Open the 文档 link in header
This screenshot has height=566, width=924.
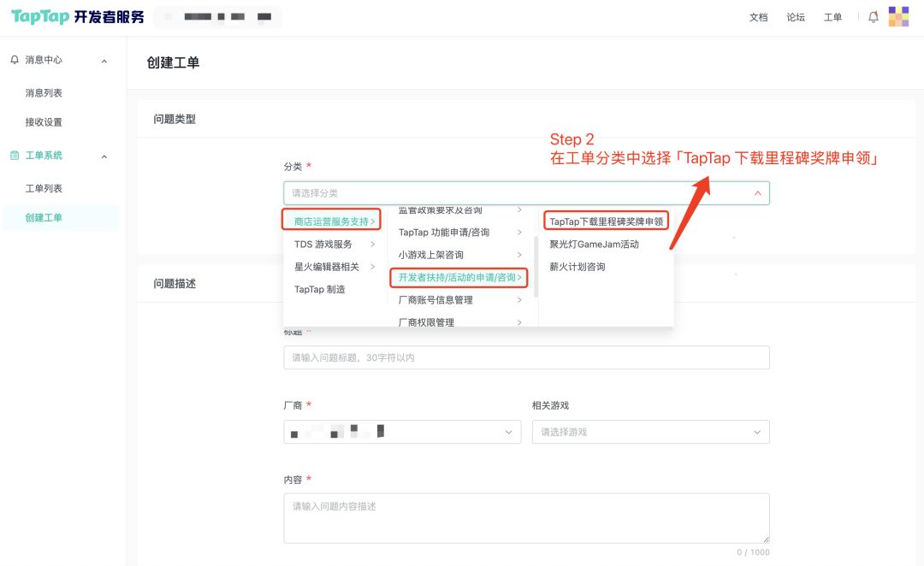click(x=758, y=17)
